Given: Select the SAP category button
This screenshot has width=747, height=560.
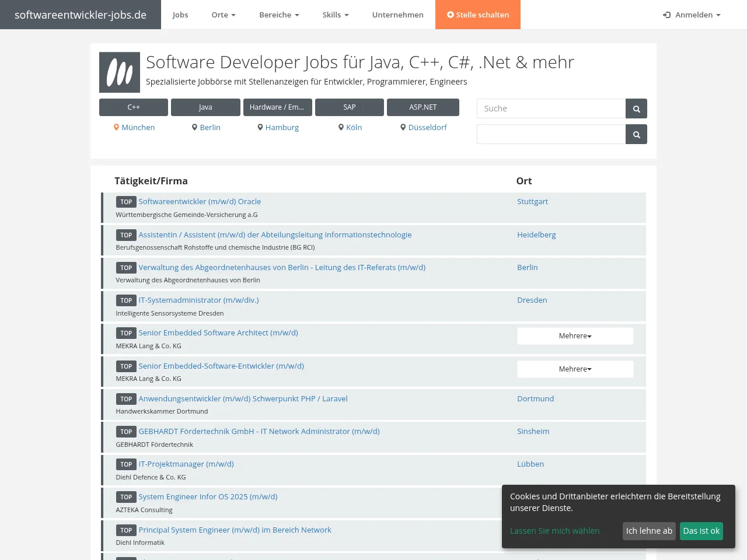Looking at the screenshot, I should point(350,107).
